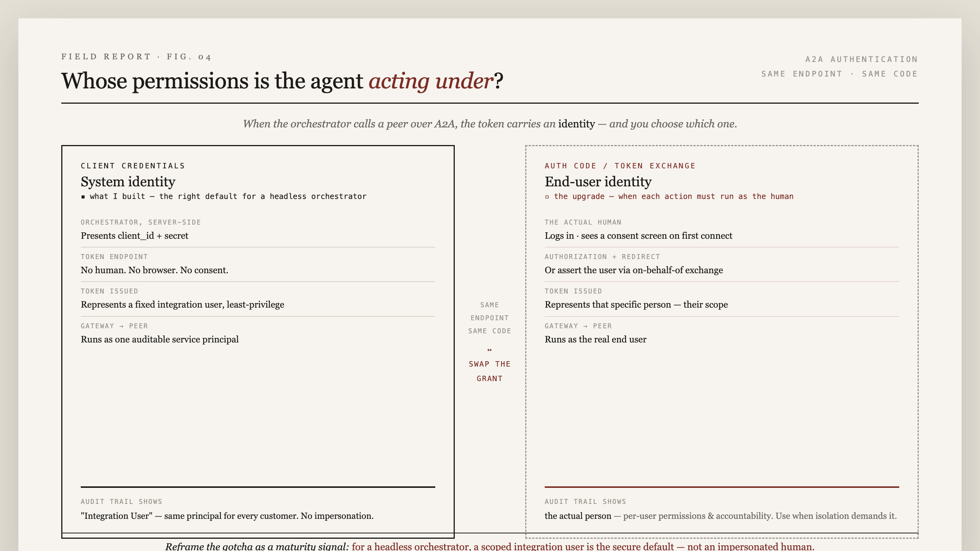Click 'Or assert the user via on-behalf-of exchange'

[x=634, y=270]
